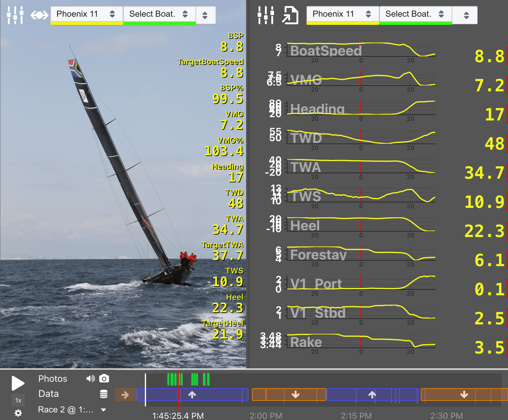Screen dimensions: 508x420
Task: Click the Phoenix 11 chart boat selector
Action: click(x=342, y=14)
